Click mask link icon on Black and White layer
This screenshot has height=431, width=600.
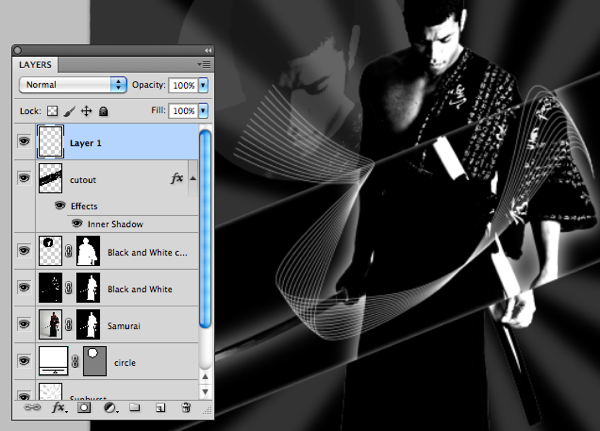pyautogui.click(x=68, y=288)
